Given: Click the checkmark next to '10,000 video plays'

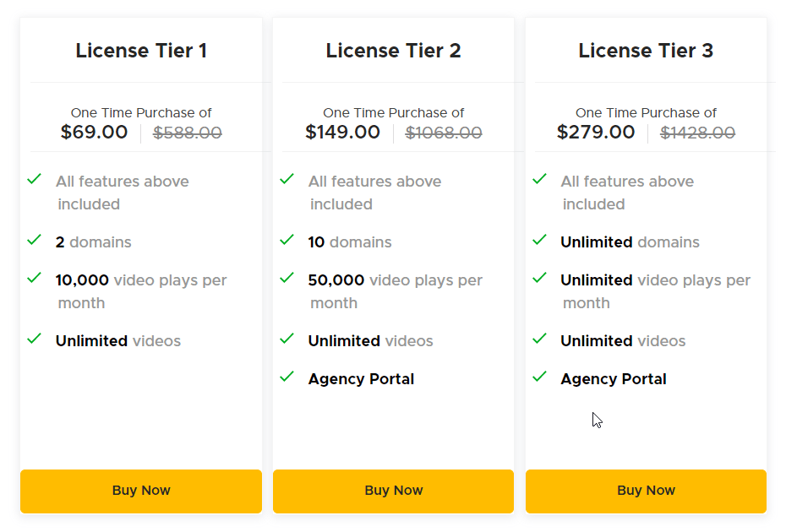Looking at the screenshot, I should tap(34, 279).
